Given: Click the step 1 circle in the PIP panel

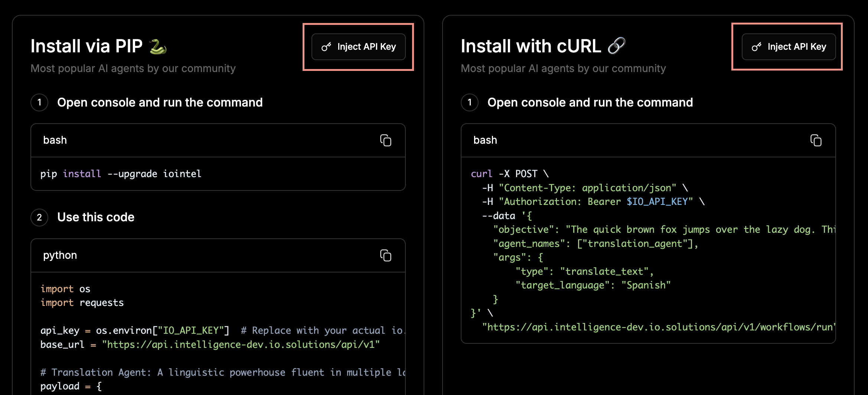Looking at the screenshot, I should point(39,103).
